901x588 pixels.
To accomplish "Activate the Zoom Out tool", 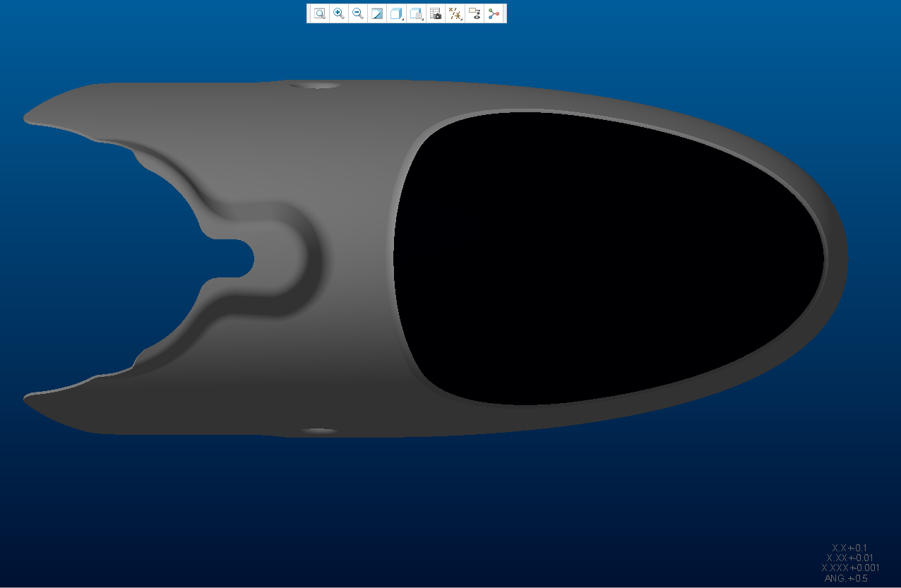I will point(358,13).
